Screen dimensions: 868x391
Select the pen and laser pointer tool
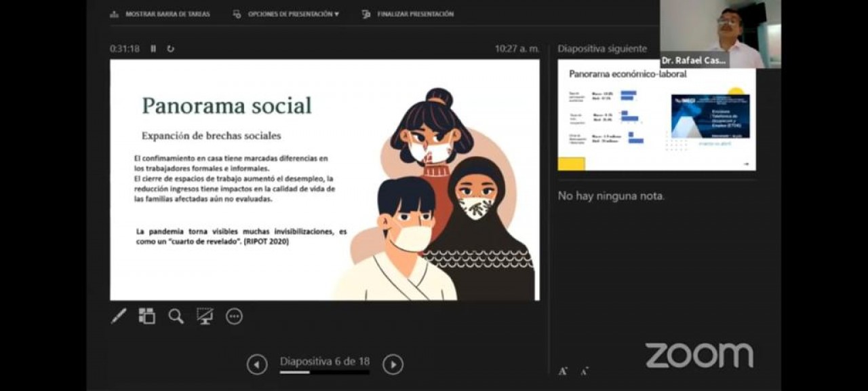click(x=119, y=316)
